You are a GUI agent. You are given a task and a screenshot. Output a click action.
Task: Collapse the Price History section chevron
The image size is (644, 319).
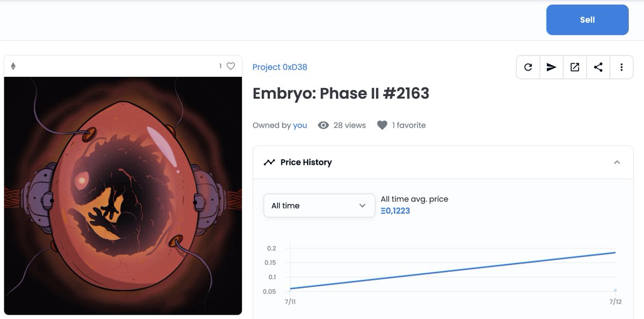coord(617,162)
